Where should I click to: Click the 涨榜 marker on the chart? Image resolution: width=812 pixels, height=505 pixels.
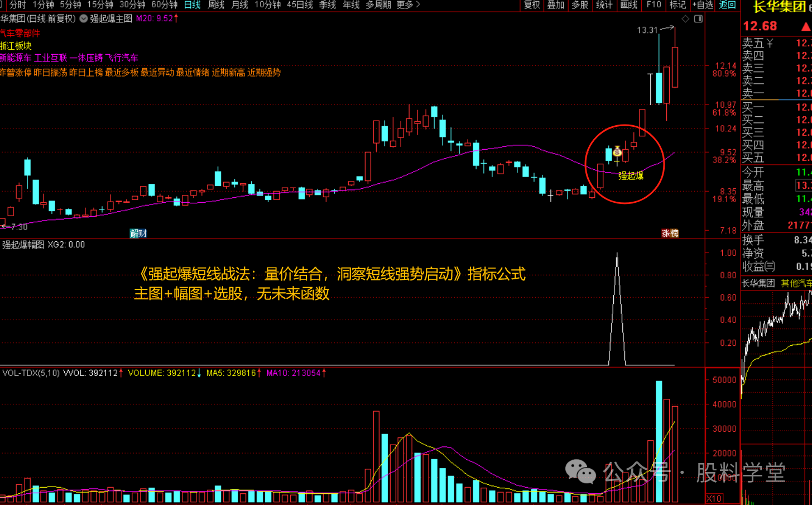[670, 234]
